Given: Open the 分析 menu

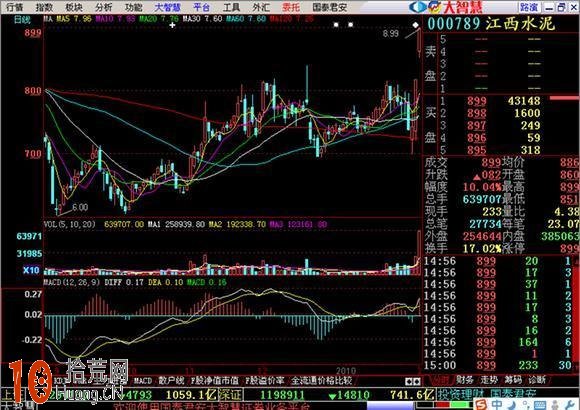Looking at the screenshot, I should point(104,7).
